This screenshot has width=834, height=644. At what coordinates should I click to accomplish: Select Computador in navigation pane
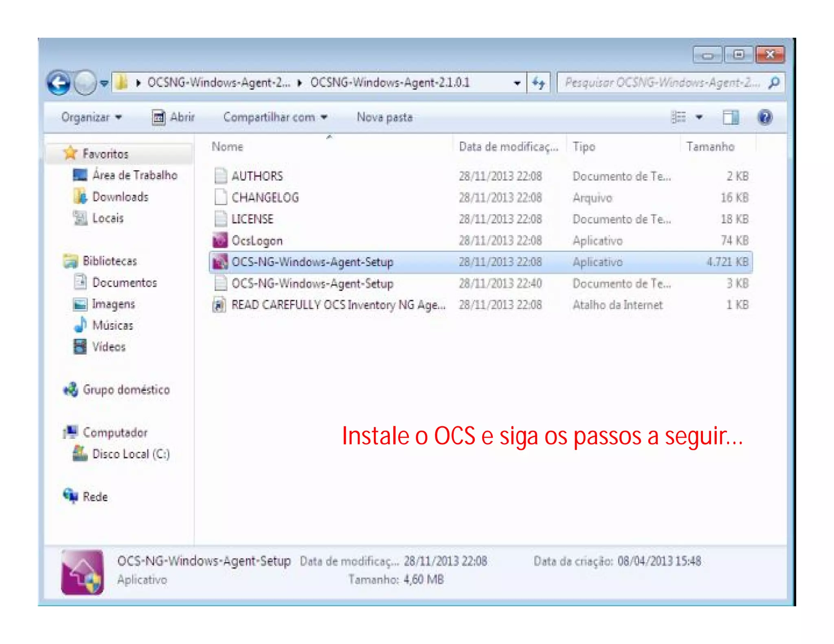coord(115,432)
